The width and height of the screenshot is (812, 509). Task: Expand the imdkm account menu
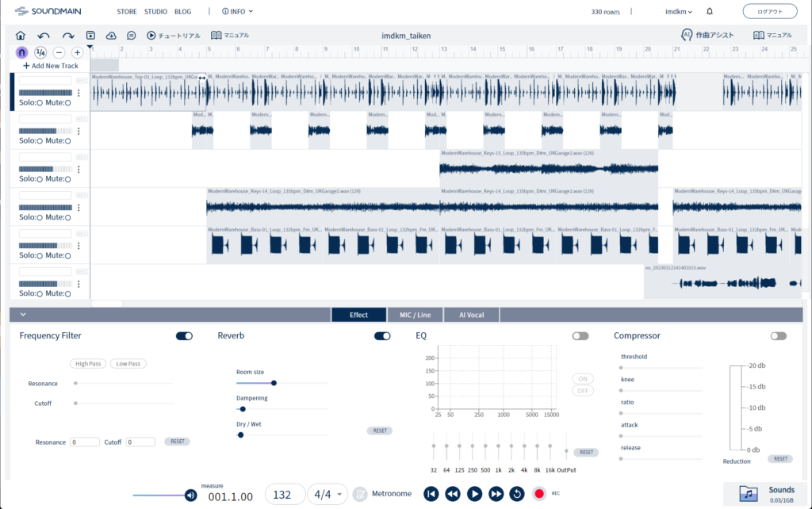point(678,12)
